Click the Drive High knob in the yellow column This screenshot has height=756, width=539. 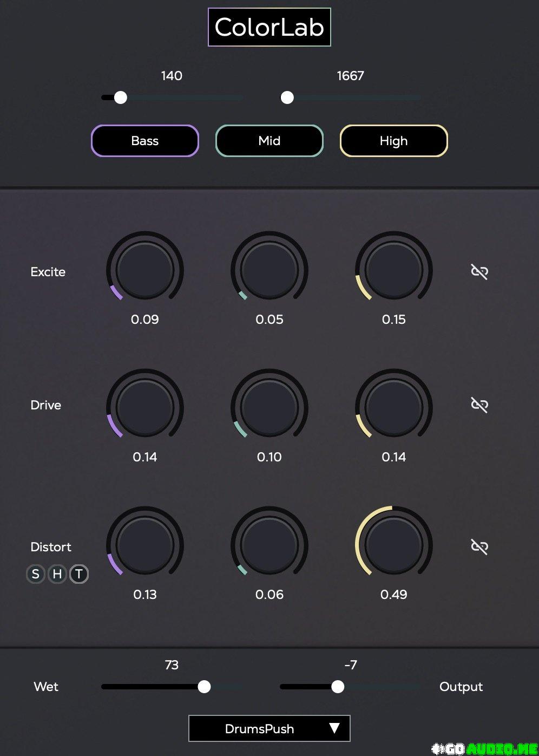click(394, 407)
